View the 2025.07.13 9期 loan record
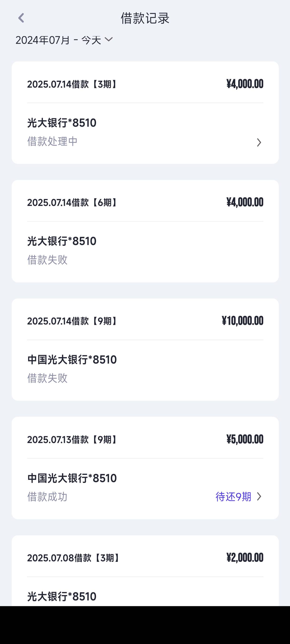 click(145, 468)
